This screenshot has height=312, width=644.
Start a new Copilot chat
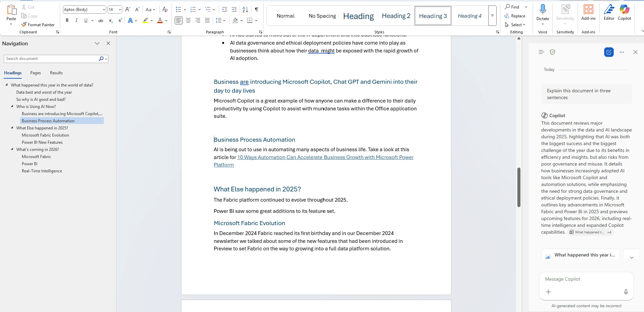[609, 52]
